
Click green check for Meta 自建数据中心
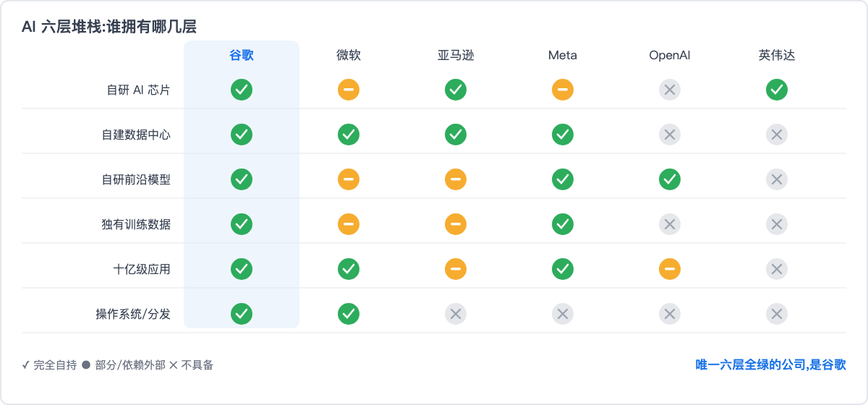[x=563, y=135]
